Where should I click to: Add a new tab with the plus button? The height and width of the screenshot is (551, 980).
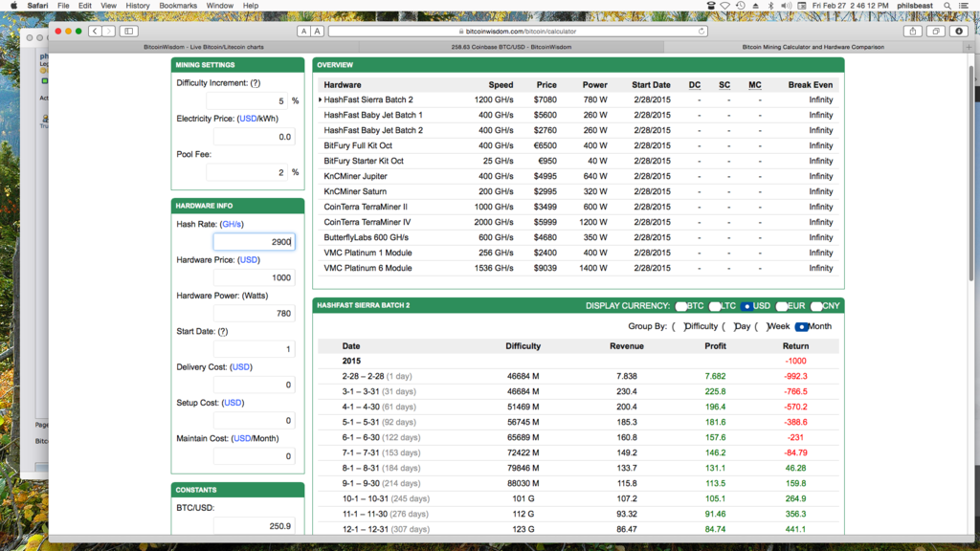[x=969, y=47]
